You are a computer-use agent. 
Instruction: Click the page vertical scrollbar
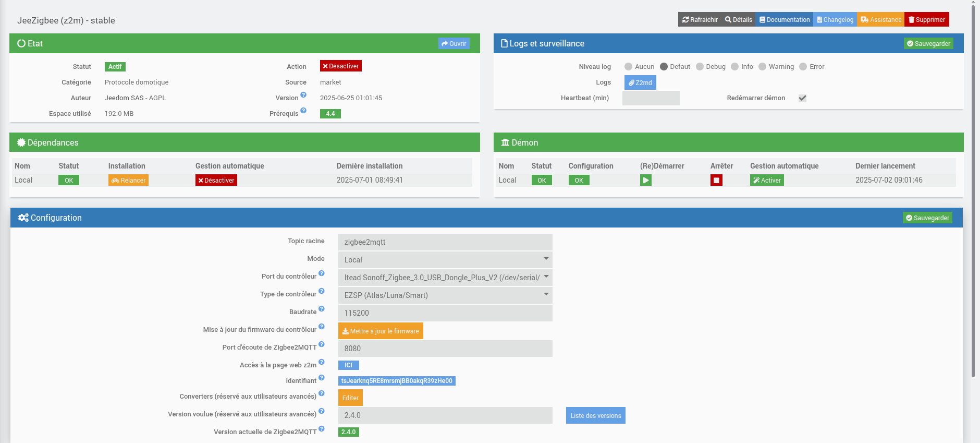tap(973, 209)
